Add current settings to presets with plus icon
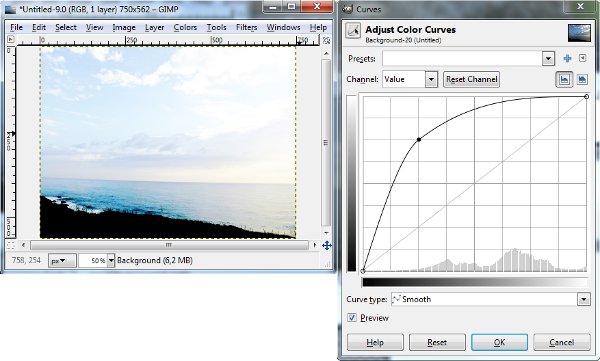Viewport: 600px width, 361px height. [x=567, y=59]
